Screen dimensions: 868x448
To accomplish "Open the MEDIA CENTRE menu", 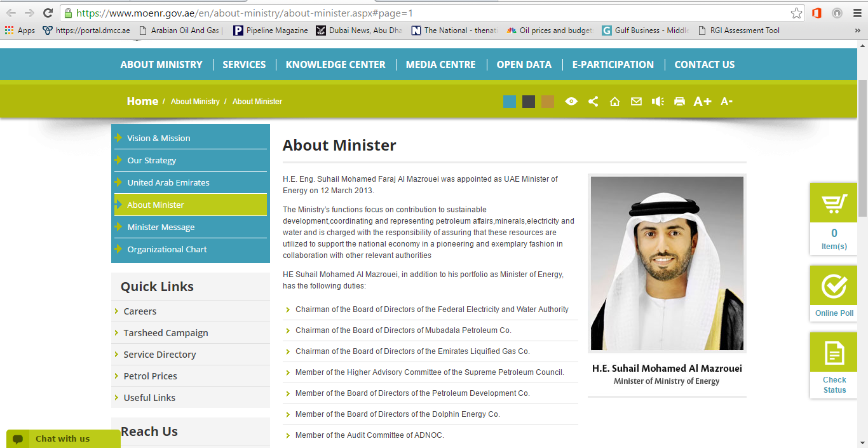I will click(x=440, y=65).
